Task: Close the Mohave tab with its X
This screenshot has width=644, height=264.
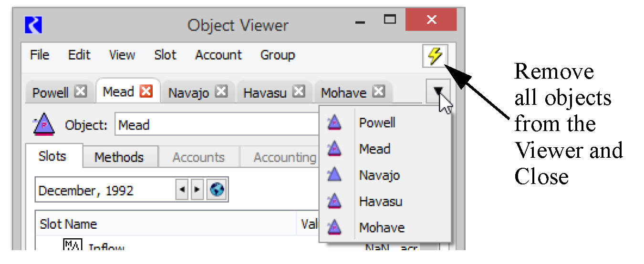Action: (x=378, y=92)
